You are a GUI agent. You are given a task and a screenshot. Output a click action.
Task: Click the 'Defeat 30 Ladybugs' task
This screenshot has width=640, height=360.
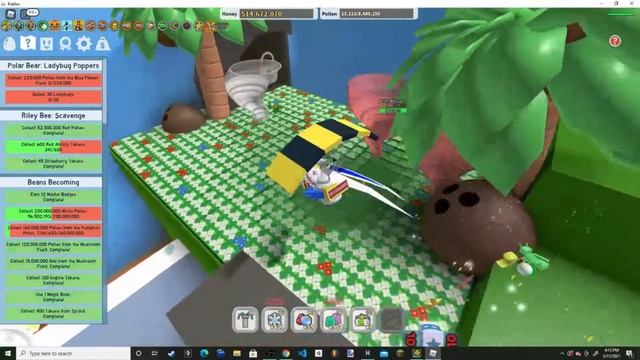tap(53, 97)
